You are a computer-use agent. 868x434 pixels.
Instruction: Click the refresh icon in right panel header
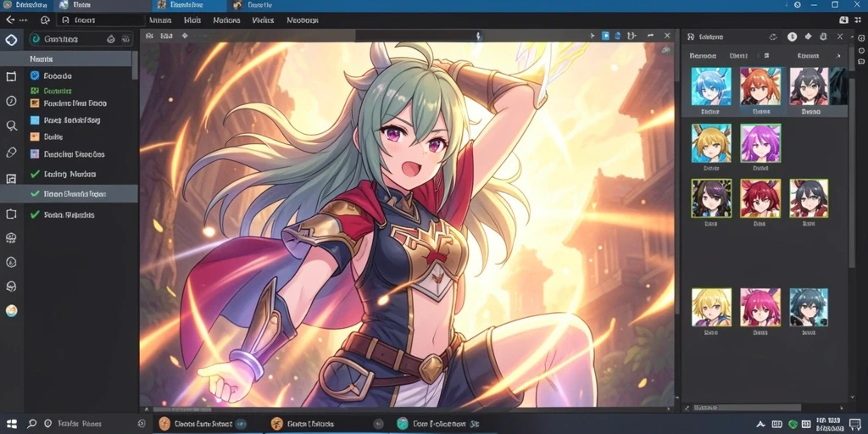click(x=773, y=37)
